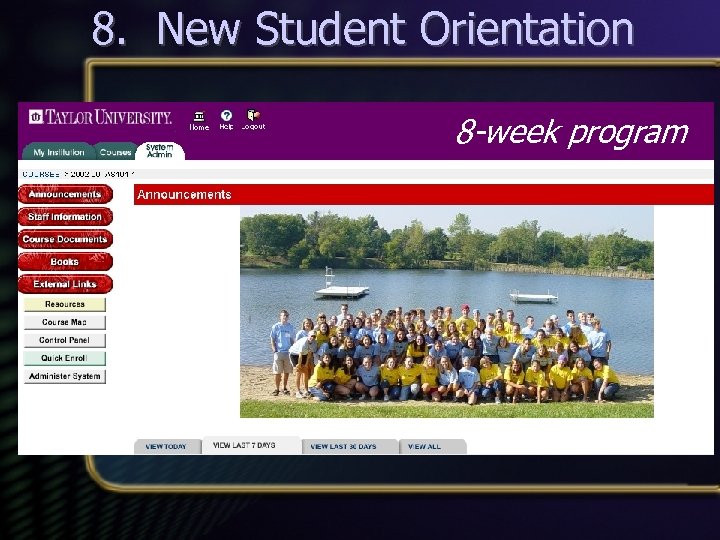Select the View Today tab
This screenshot has width=720, height=540.
click(167, 446)
